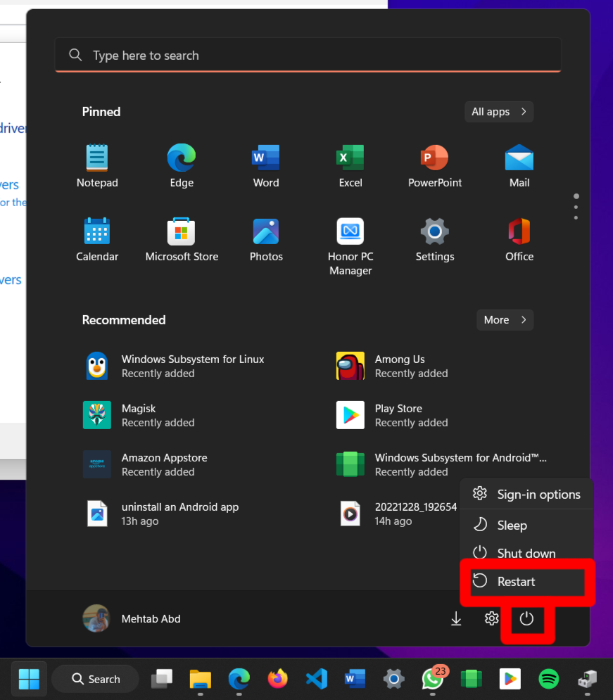Click the taskbar Search box
The height and width of the screenshot is (700, 613).
coord(95,679)
